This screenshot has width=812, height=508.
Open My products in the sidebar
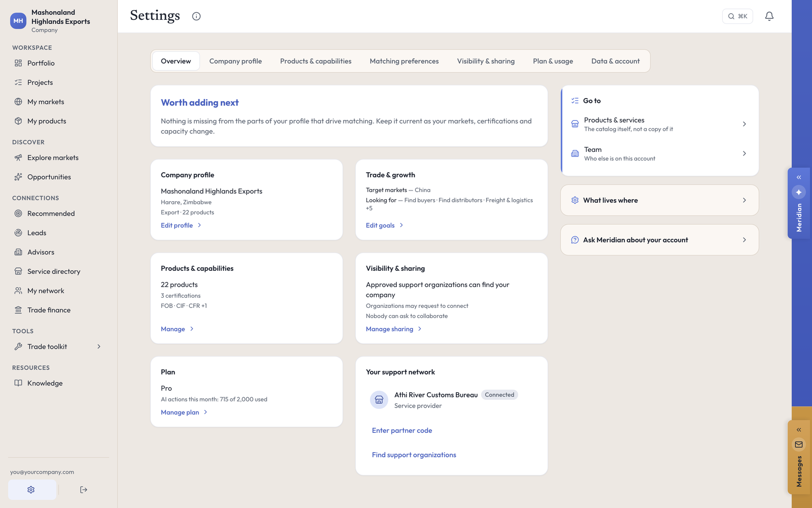58,121
